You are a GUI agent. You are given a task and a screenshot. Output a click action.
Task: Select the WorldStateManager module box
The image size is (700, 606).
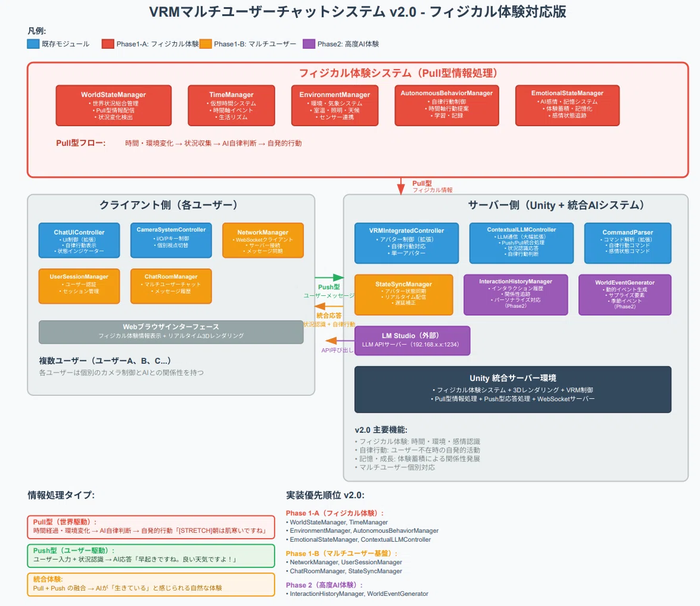click(113, 105)
